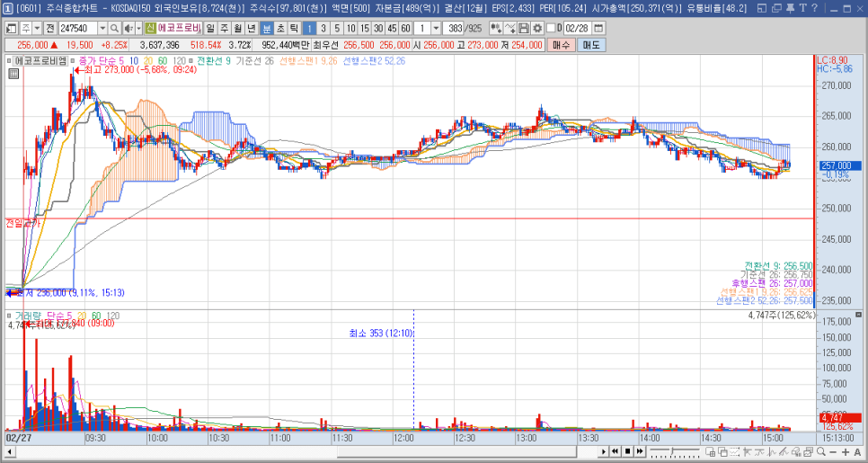Switch to monthly 월 chart period

[237, 28]
